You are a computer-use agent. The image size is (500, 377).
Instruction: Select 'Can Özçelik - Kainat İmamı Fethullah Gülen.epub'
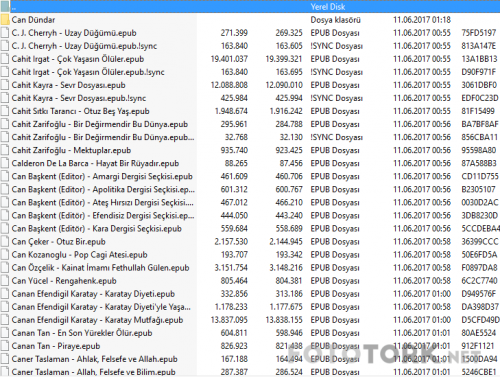click(100, 268)
